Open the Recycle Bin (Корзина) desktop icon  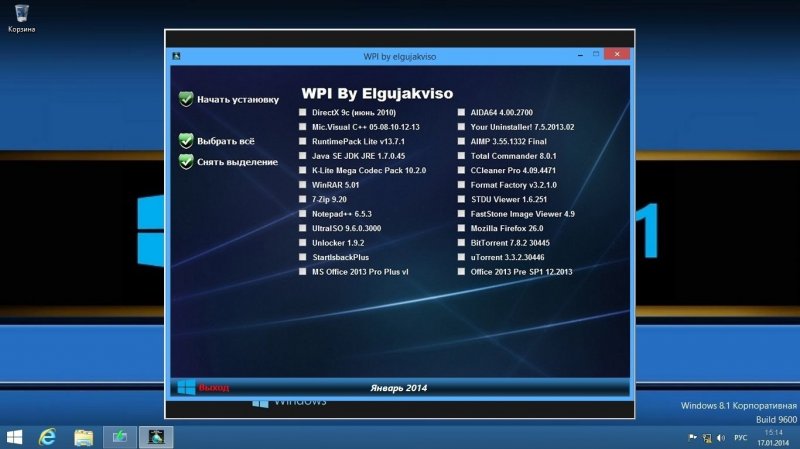point(21,18)
